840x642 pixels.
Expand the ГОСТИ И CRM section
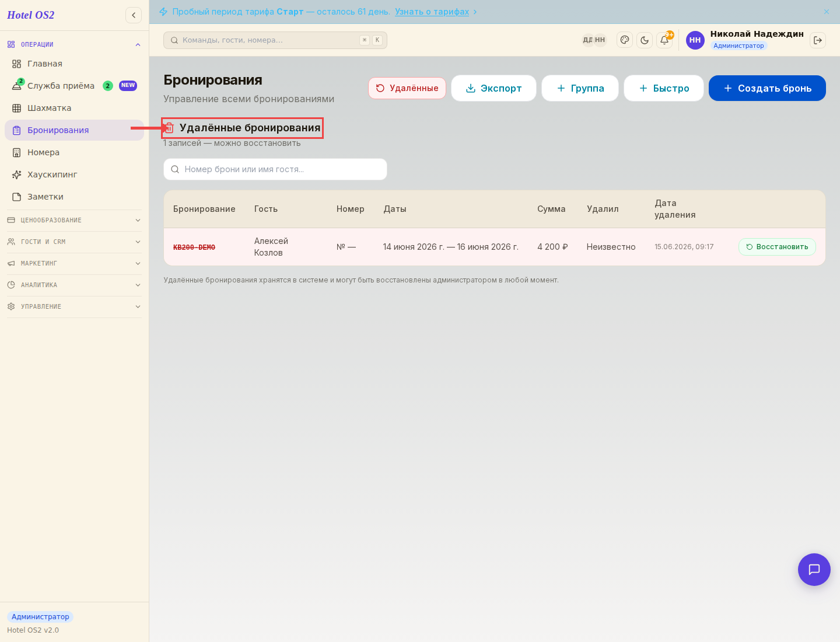pos(75,242)
